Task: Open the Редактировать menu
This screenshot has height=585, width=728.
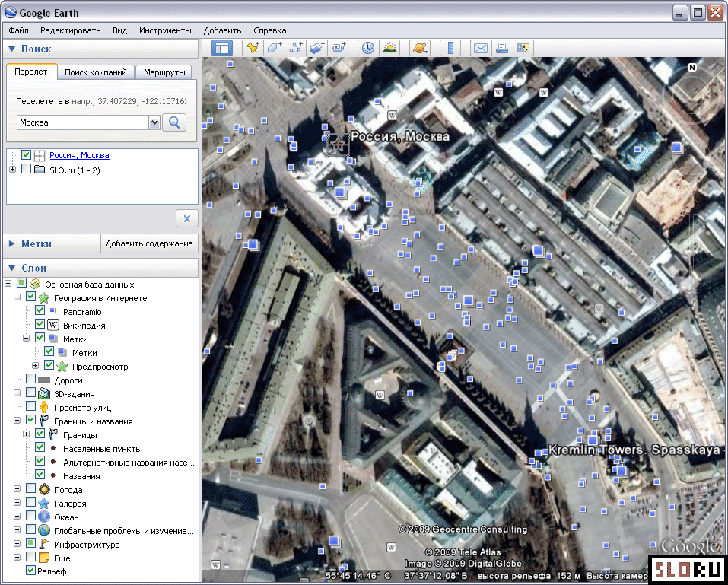Action: 70,30
